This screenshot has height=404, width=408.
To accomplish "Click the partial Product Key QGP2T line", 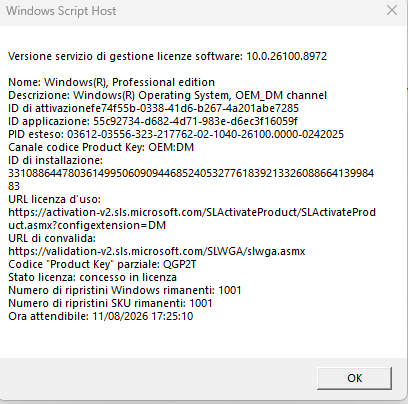I will [102, 264].
